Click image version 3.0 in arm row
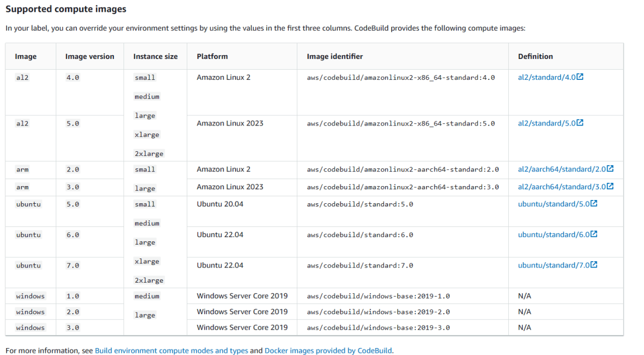Screen dimensions: 644x355 tap(72, 187)
